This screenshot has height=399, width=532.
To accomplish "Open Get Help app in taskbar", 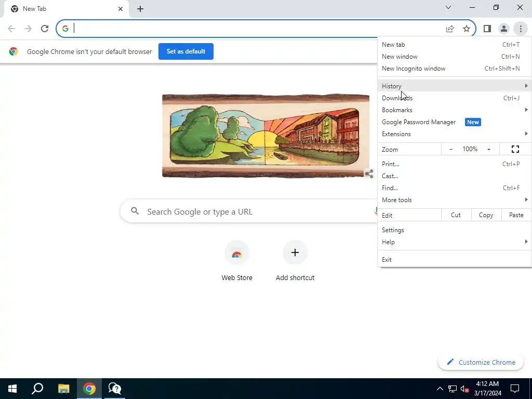I will [x=115, y=389].
